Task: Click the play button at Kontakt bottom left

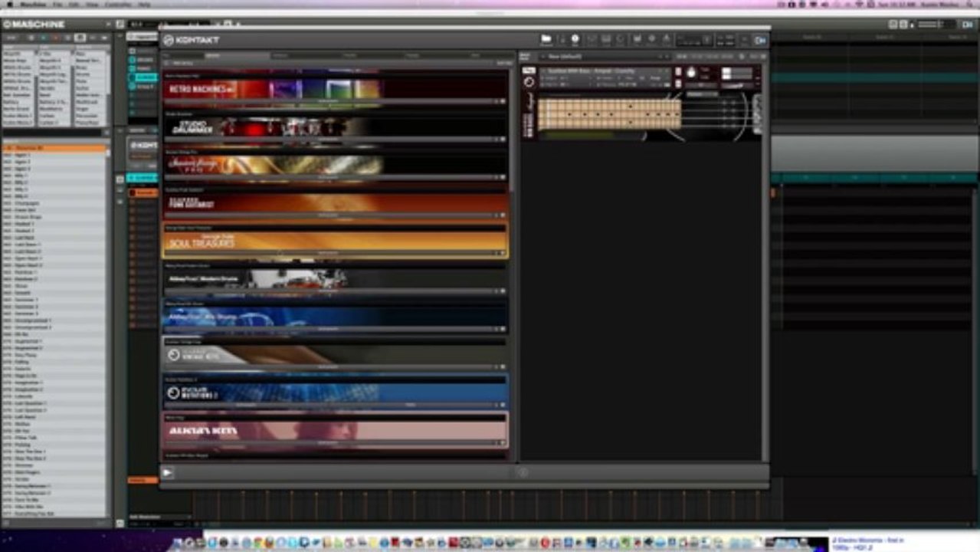Action: pos(168,473)
